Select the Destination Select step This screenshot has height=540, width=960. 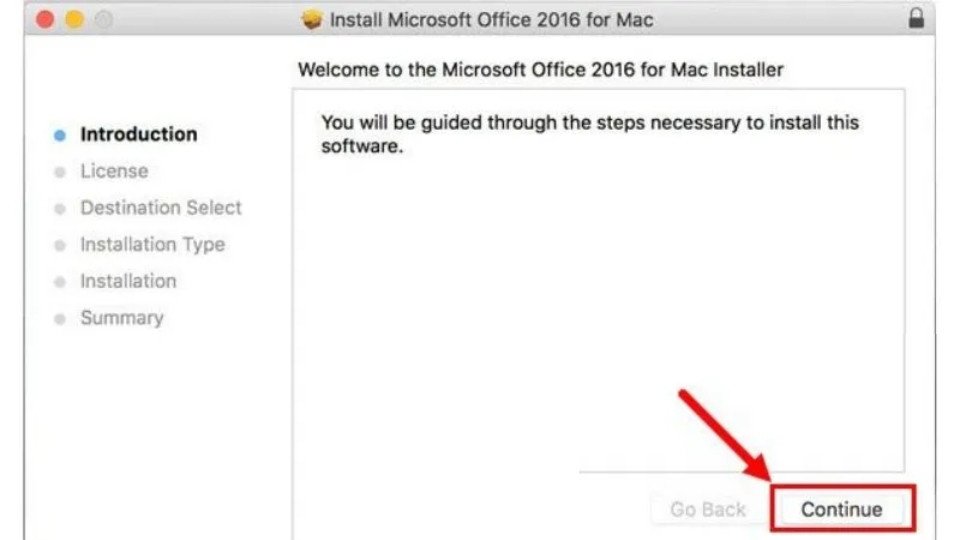[x=161, y=208]
